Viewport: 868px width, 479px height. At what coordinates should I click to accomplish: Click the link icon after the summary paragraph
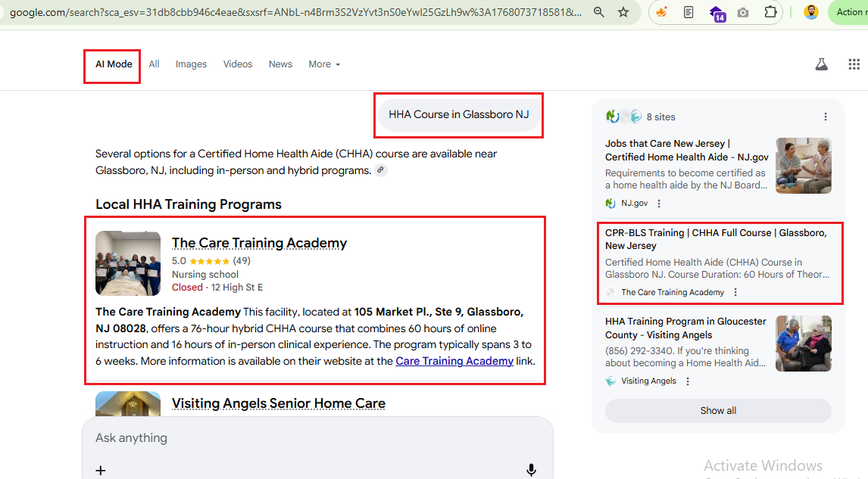pyautogui.click(x=381, y=170)
